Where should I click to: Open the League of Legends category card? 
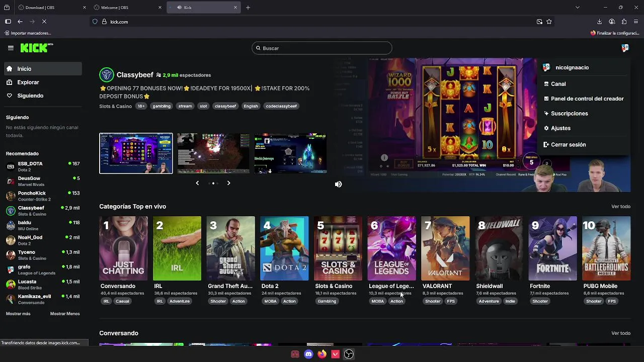(x=392, y=248)
